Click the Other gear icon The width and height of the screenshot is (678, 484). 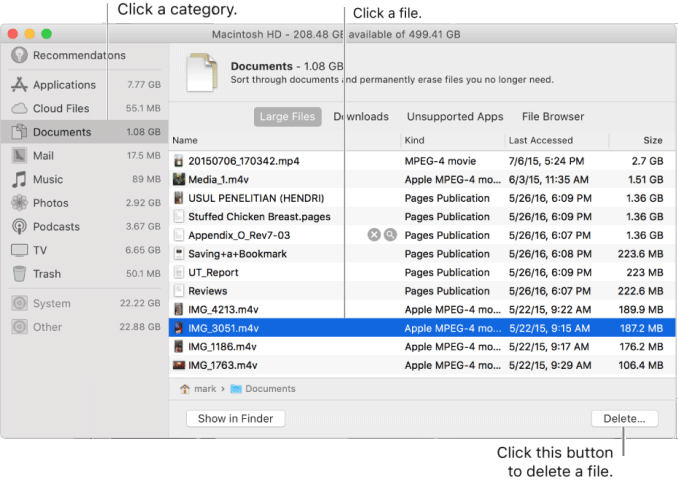[x=19, y=327]
